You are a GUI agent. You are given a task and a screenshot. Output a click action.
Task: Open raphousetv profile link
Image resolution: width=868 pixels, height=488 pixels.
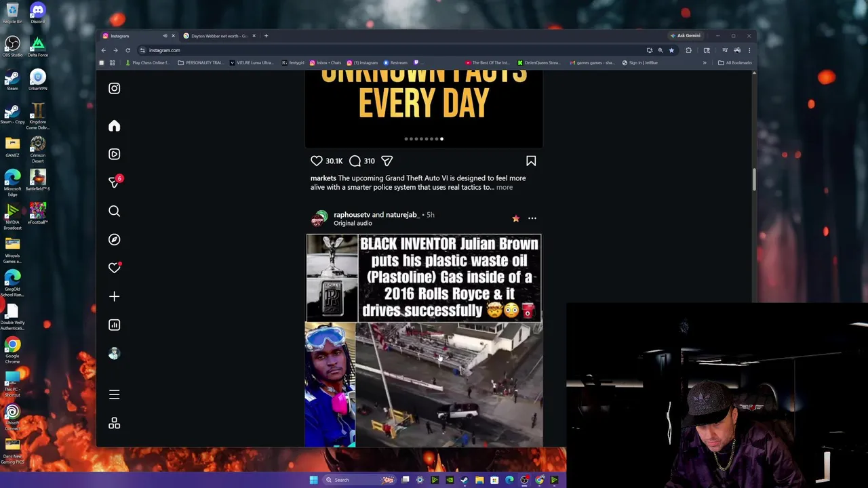[x=352, y=215]
